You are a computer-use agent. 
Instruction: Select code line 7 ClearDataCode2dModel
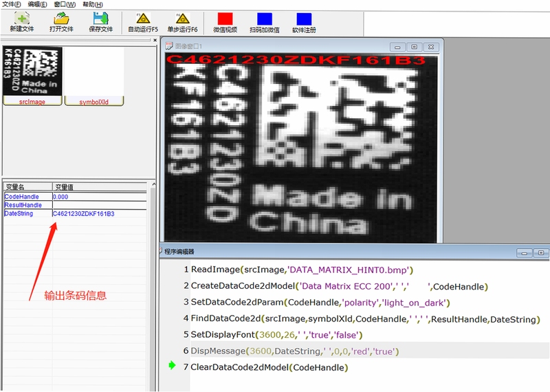pyautogui.click(x=269, y=367)
